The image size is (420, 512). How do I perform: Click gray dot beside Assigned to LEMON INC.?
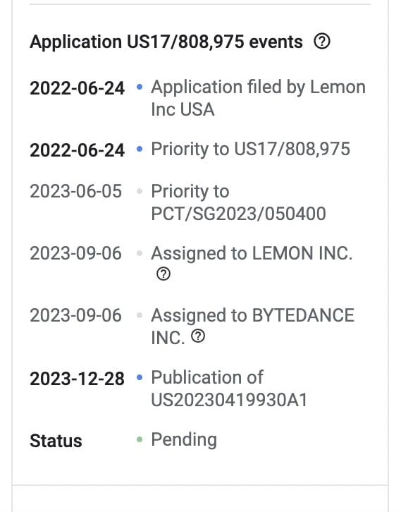point(140,253)
